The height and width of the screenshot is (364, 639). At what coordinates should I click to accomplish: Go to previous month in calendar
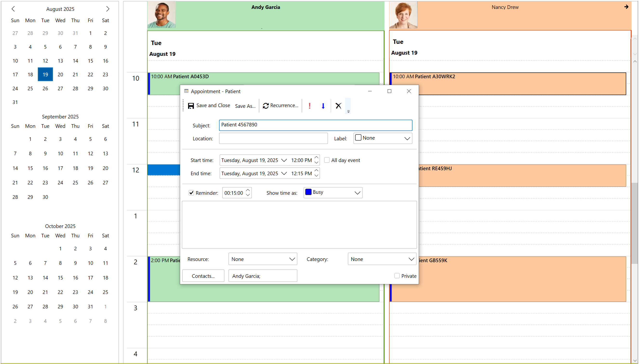click(x=13, y=9)
